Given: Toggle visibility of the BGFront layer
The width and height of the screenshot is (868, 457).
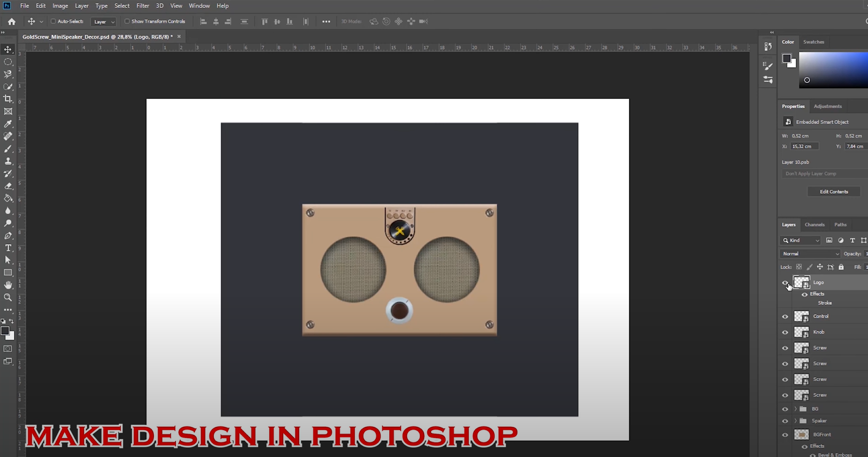Looking at the screenshot, I should point(785,435).
